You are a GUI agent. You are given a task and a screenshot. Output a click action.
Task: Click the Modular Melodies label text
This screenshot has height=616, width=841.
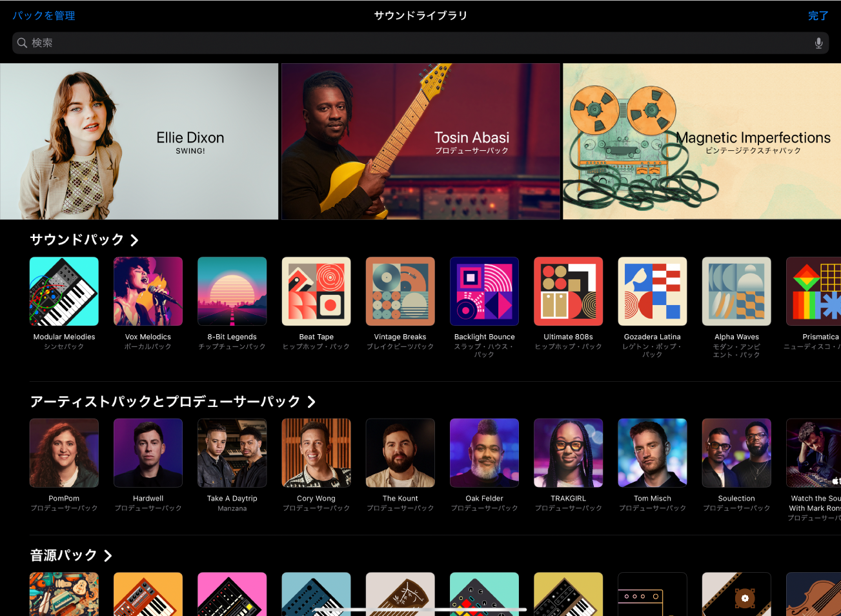click(x=64, y=337)
